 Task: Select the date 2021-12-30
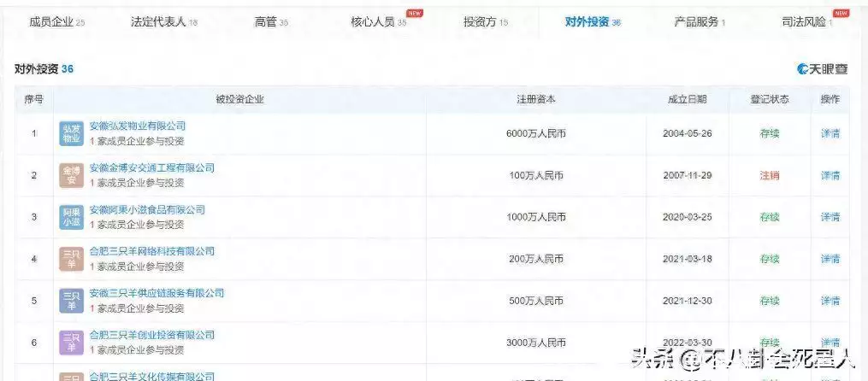(687, 301)
